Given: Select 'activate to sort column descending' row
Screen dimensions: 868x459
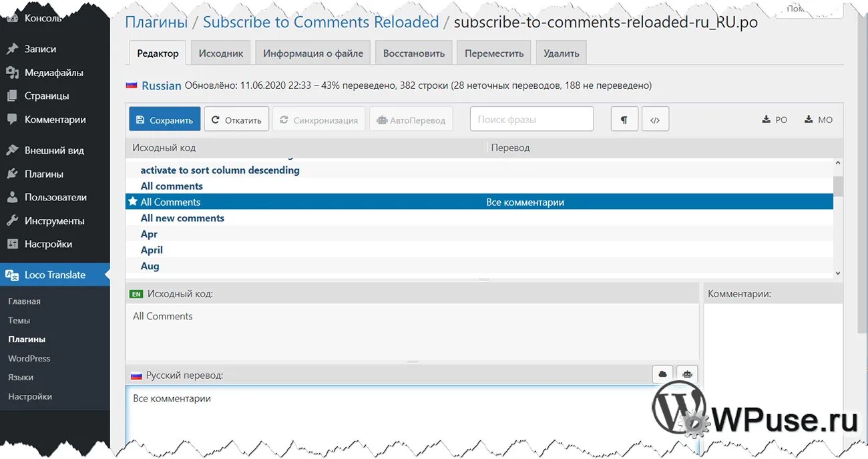Looking at the screenshot, I should point(479,170).
